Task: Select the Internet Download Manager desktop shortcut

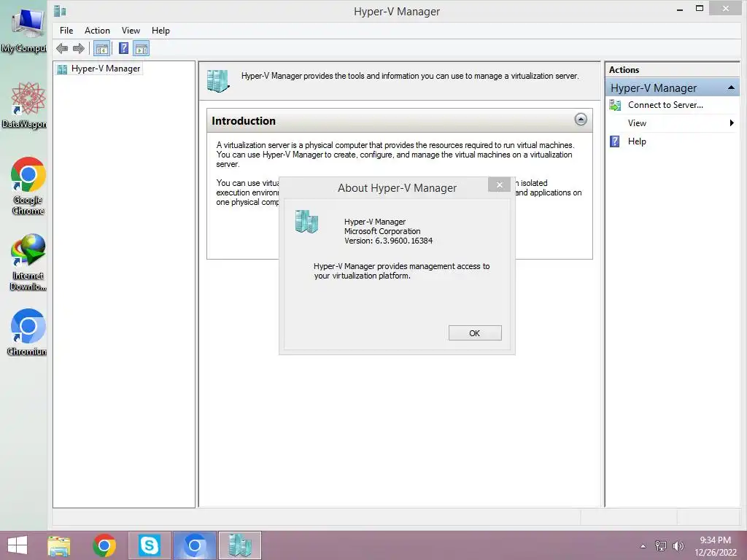Action: [x=28, y=262]
